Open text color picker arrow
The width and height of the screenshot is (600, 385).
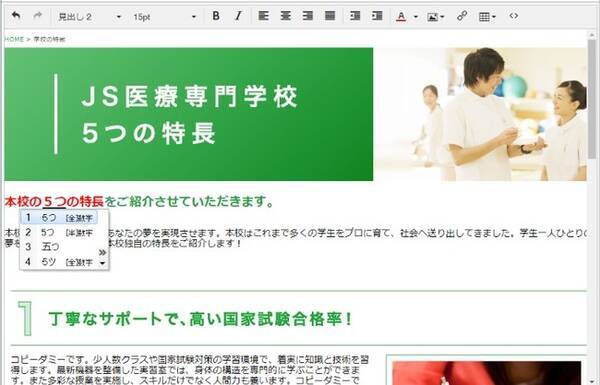tap(416, 17)
